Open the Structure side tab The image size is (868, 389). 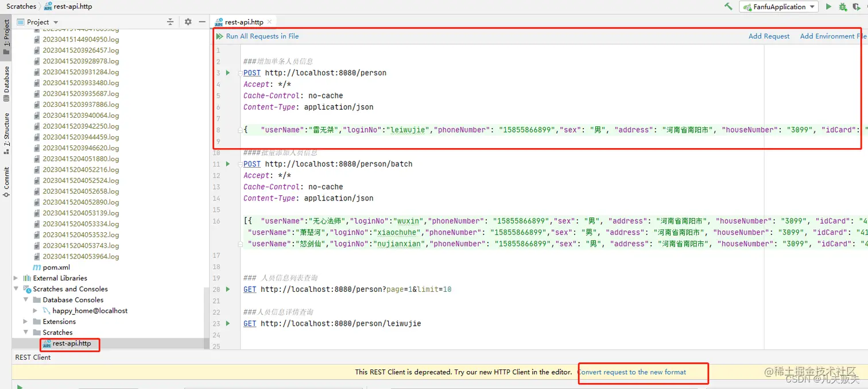coord(6,133)
